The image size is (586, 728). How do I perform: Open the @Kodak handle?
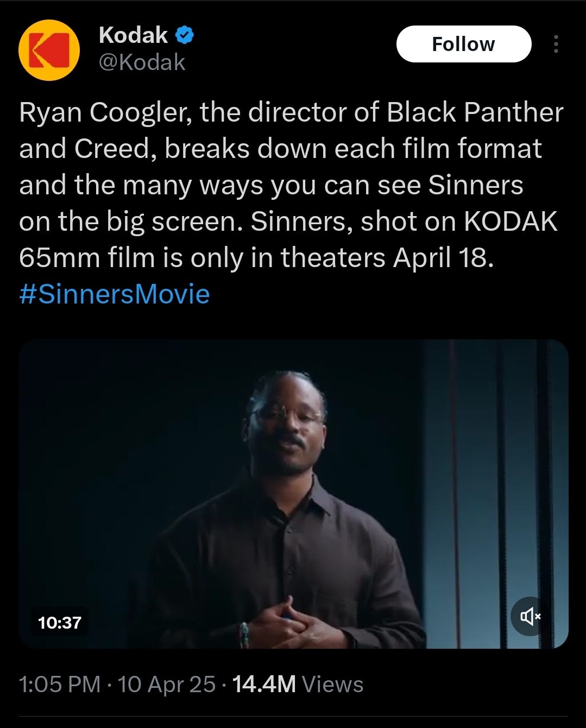pyautogui.click(x=142, y=62)
